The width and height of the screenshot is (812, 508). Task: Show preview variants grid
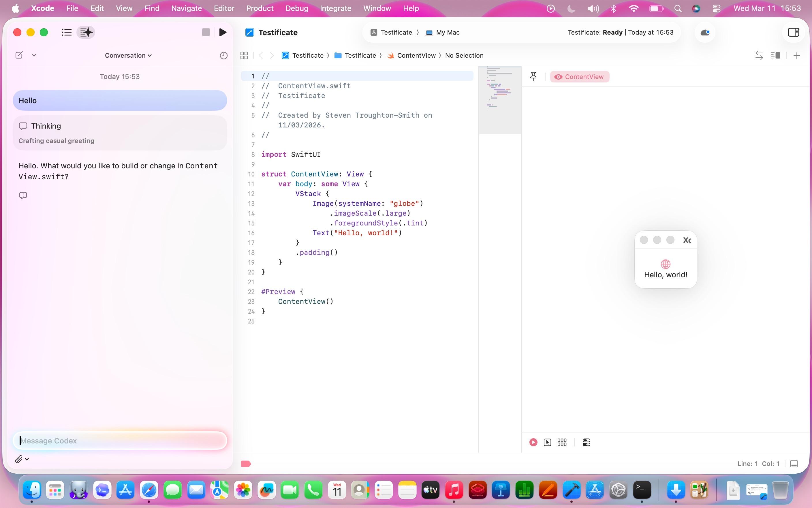[562, 442]
